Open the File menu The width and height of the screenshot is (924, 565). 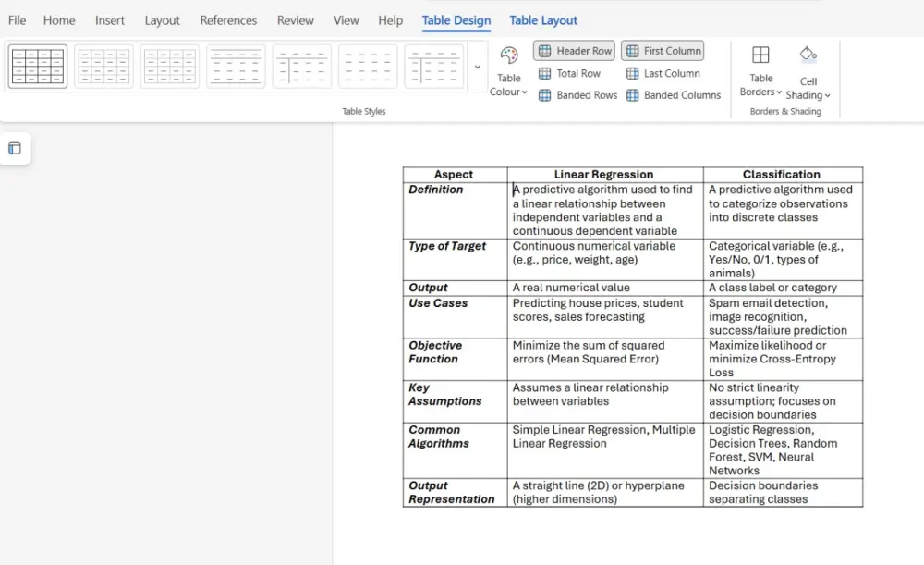17,20
